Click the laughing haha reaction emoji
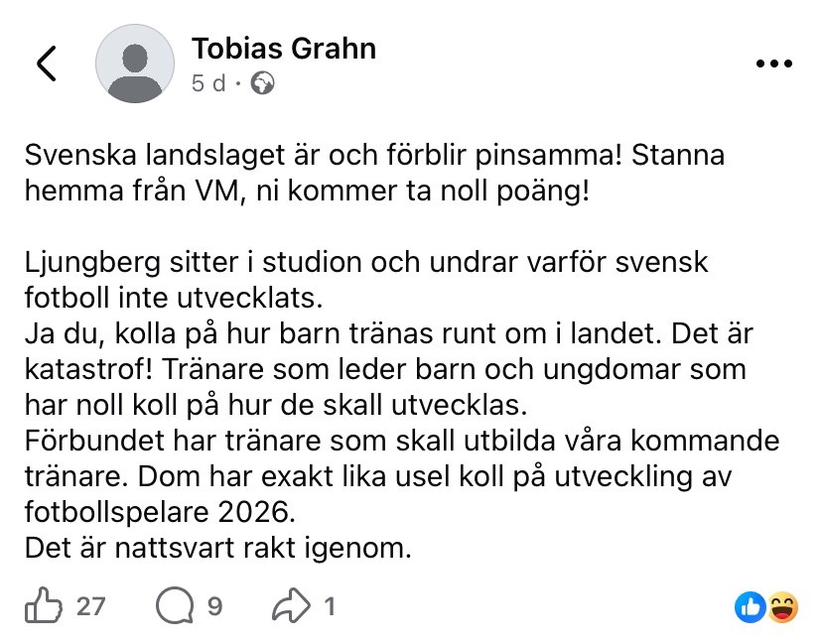This screenshot has height=644, width=822. point(782,607)
